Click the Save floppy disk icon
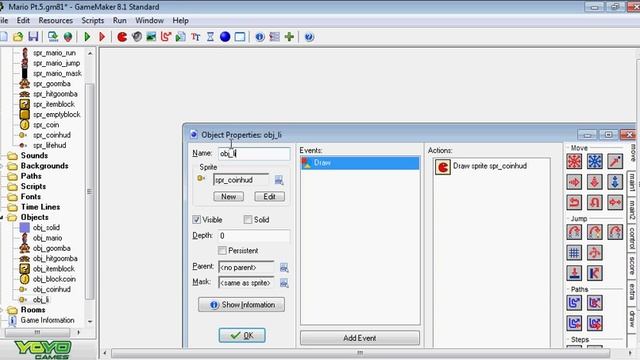The image size is (640, 360). [33, 37]
